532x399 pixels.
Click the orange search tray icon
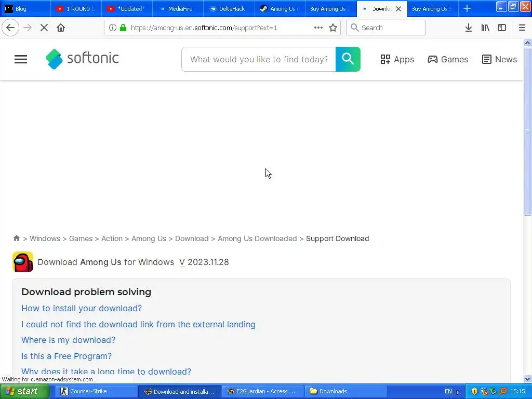(x=503, y=391)
